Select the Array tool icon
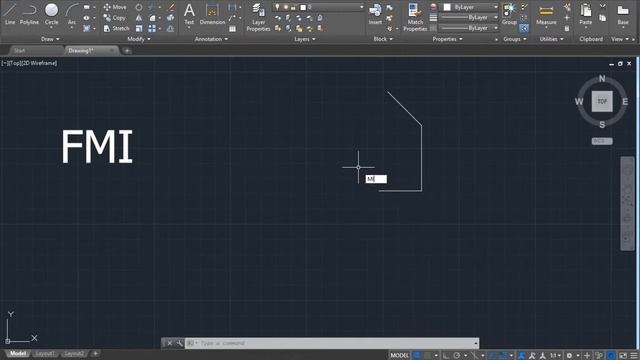Viewport: 640px width, 360px height. coord(152,28)
